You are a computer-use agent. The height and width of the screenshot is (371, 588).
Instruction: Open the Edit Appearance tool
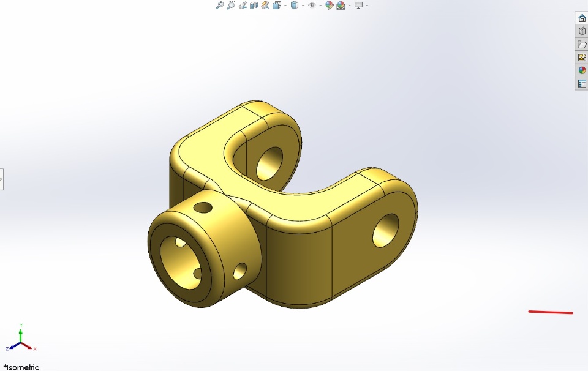330,6
